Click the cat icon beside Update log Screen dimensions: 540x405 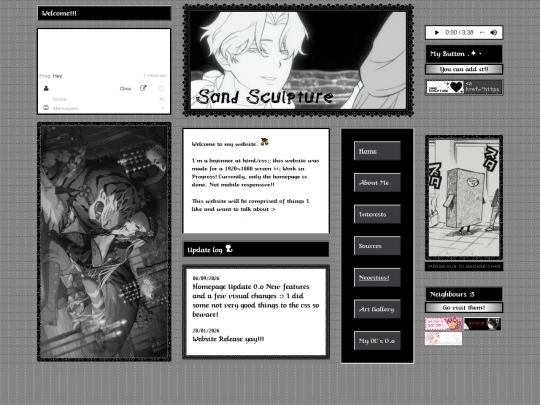pyautogui.click(x=229, y=248)
